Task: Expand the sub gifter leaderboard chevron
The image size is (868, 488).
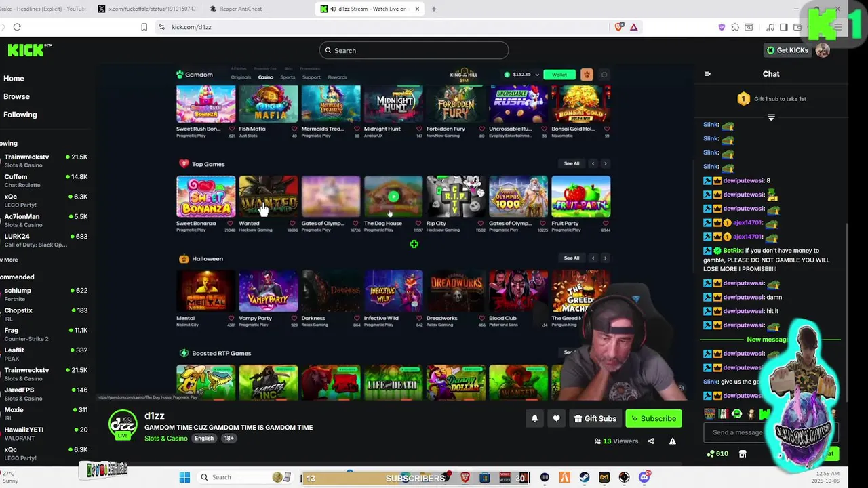Action: [x=771, y=117]
